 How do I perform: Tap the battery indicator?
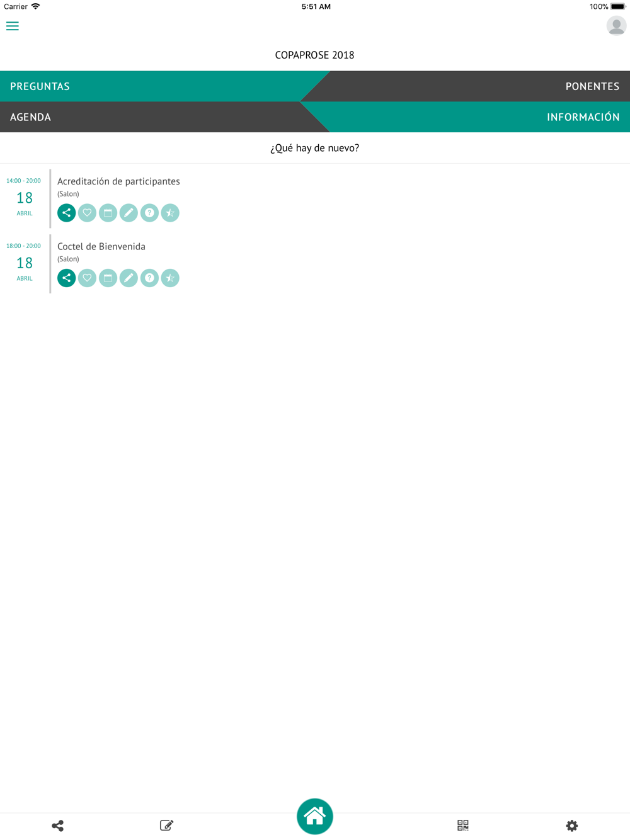click(618, 6)
